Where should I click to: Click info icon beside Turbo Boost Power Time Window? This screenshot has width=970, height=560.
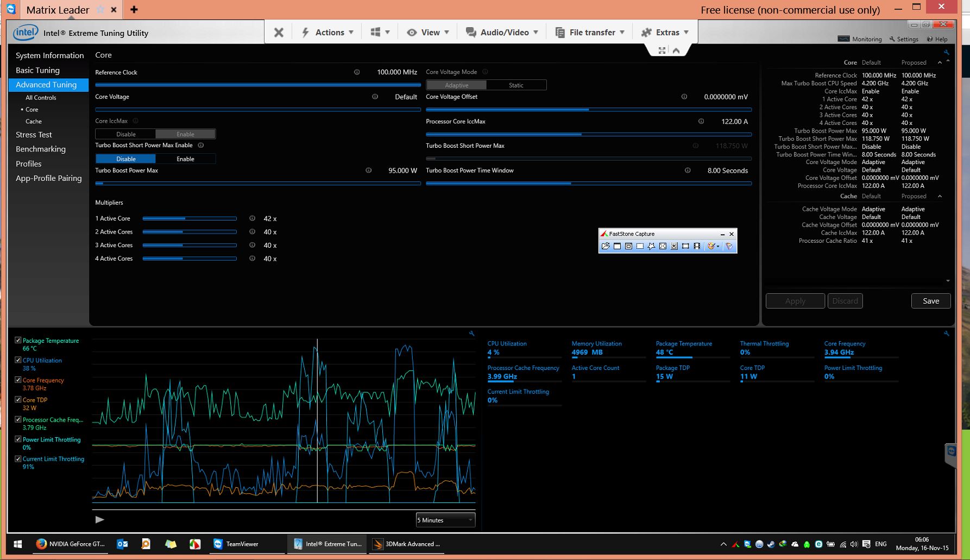click(688, 170)
